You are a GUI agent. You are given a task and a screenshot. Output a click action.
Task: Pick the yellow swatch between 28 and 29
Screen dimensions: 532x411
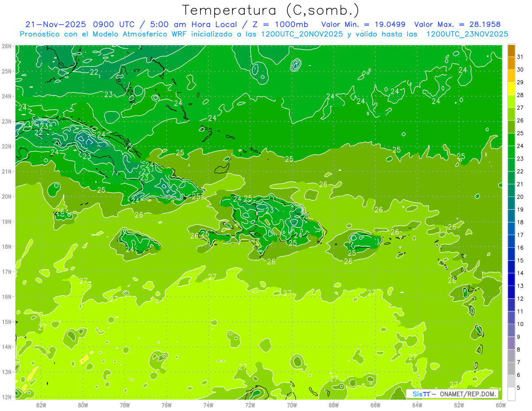511,89
